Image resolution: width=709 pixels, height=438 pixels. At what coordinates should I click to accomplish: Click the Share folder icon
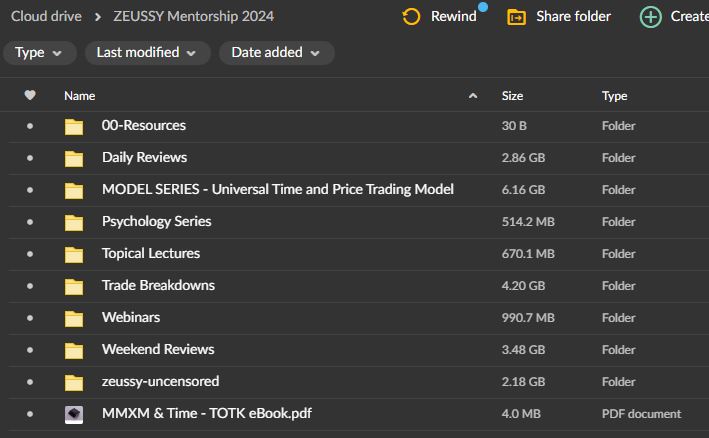point(516,17)
